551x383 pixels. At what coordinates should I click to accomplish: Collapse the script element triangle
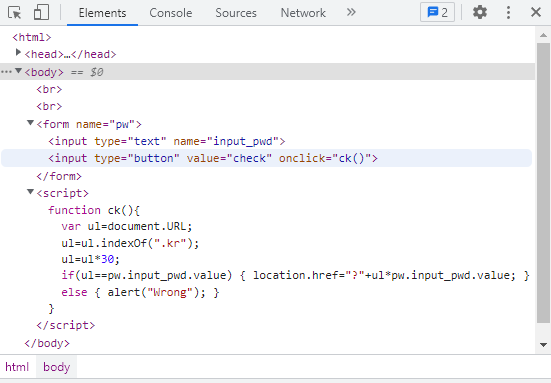tap(30, 192)
